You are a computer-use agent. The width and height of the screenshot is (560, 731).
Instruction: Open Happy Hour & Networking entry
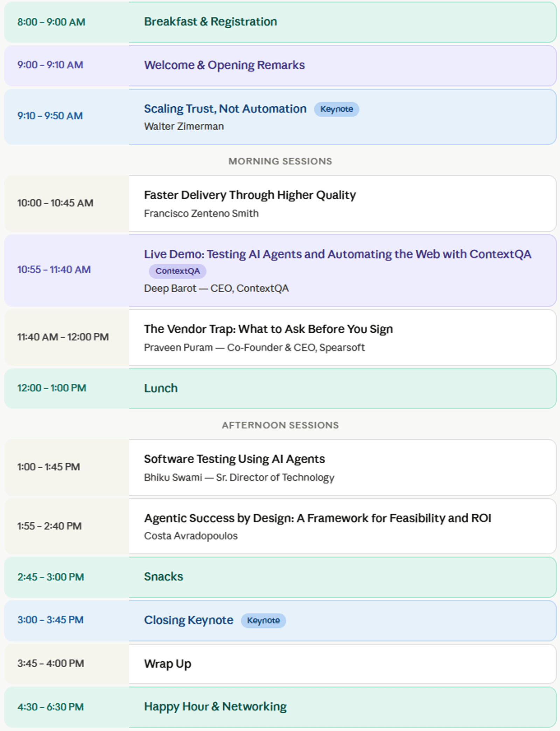pos(215,707)
